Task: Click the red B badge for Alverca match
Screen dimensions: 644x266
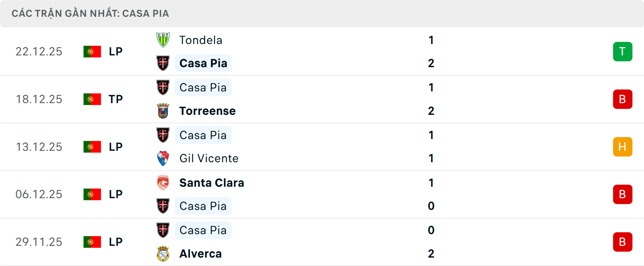Action: tap(623, 242)
